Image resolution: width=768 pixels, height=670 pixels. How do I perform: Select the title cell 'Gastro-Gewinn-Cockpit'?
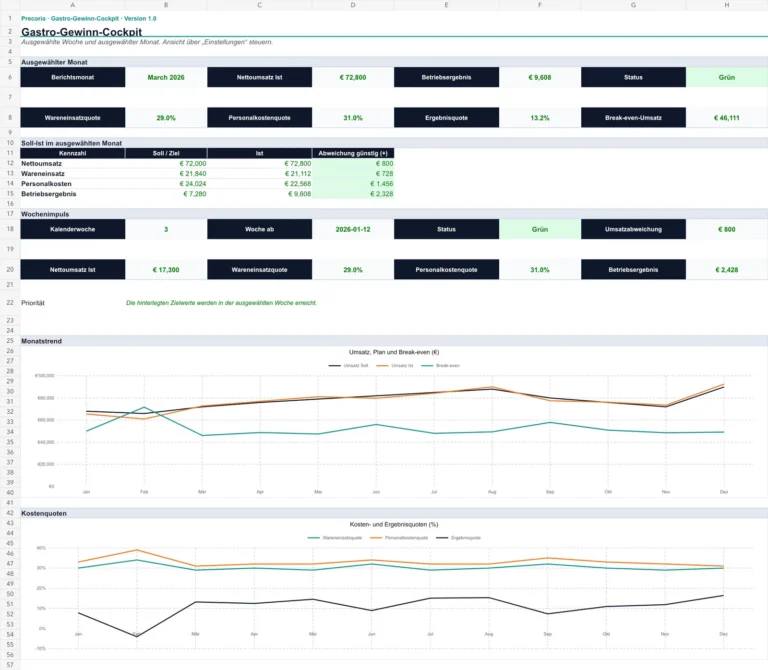point(81,32)
